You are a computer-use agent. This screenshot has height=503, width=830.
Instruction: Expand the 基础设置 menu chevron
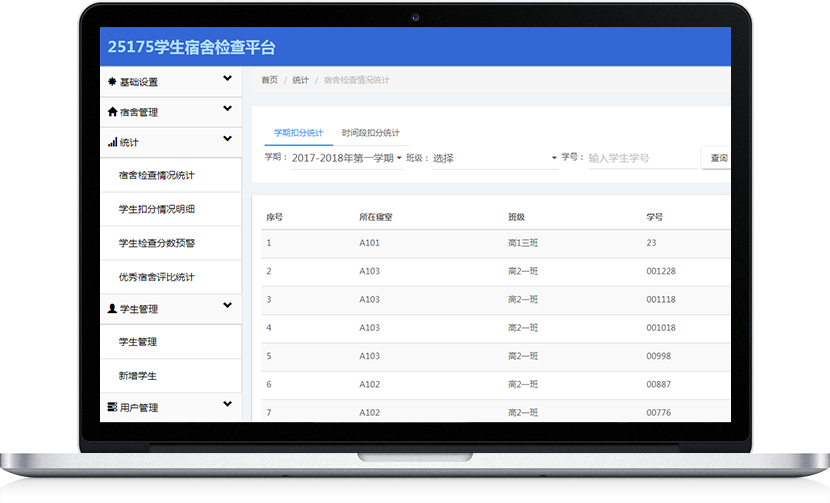click(x=227, y=79)
